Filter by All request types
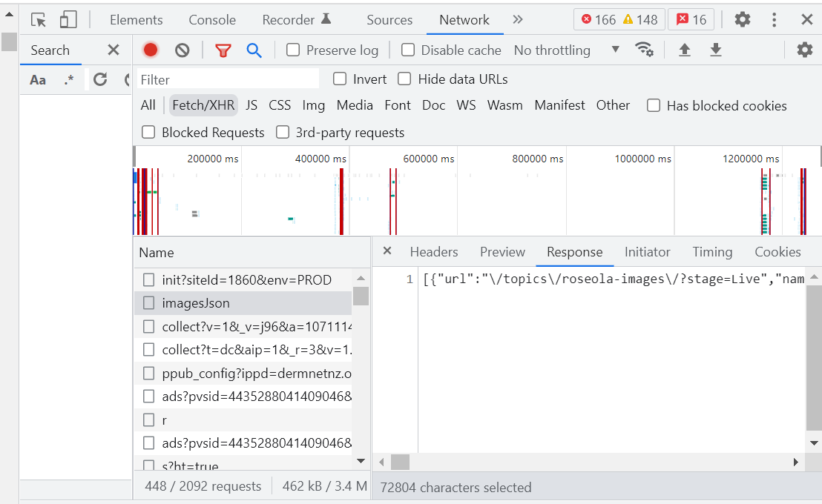The height and width of the screenshot is (504, 822). point(148,105)
